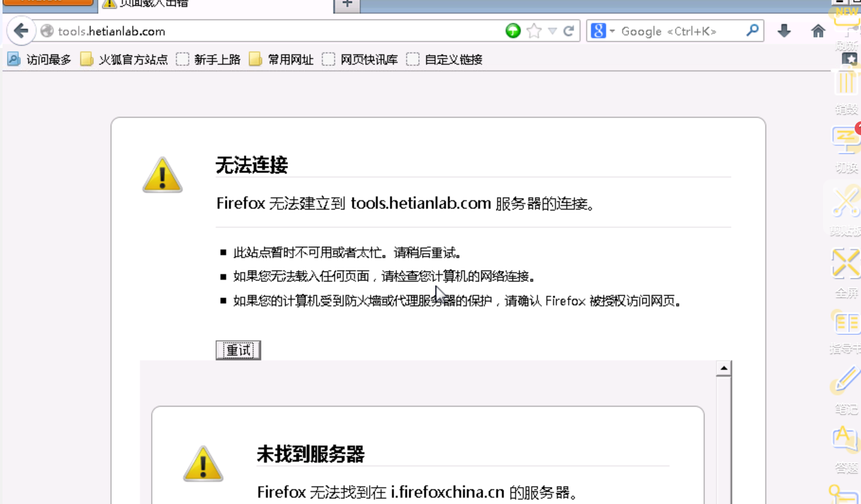861x504 pixels.
Task: Open the 火狐官方站点 bookmark folder
Action: pyautogui.click(x=124, y=60)
